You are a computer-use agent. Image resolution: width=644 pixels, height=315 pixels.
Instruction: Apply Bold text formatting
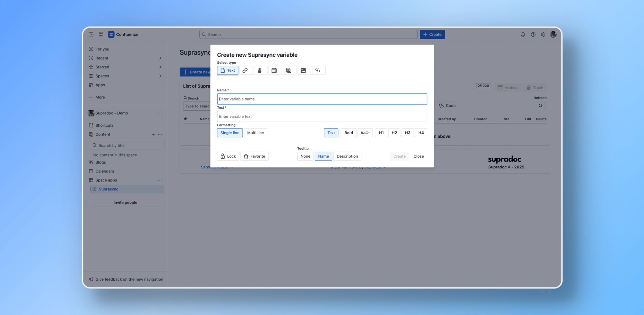349,133
